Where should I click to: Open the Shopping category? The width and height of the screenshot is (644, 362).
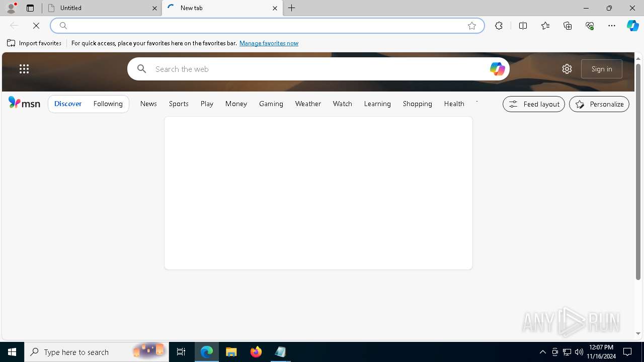click(418, 104)
